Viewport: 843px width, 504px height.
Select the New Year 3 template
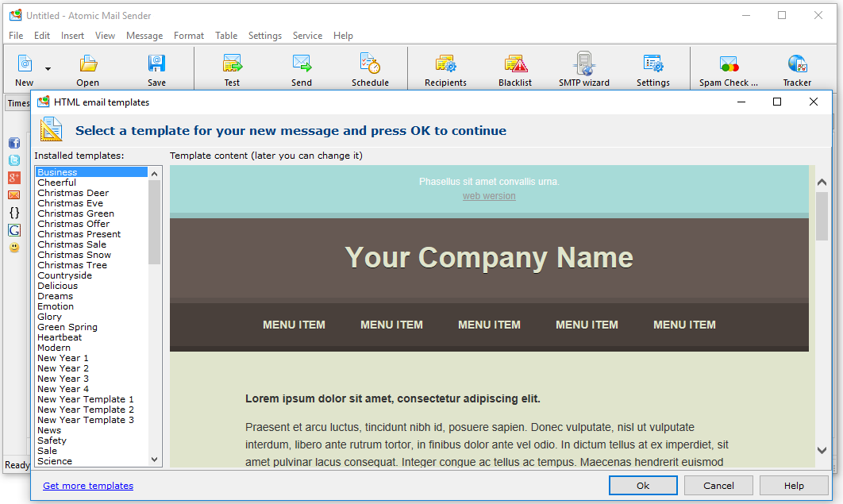(91, 379)
